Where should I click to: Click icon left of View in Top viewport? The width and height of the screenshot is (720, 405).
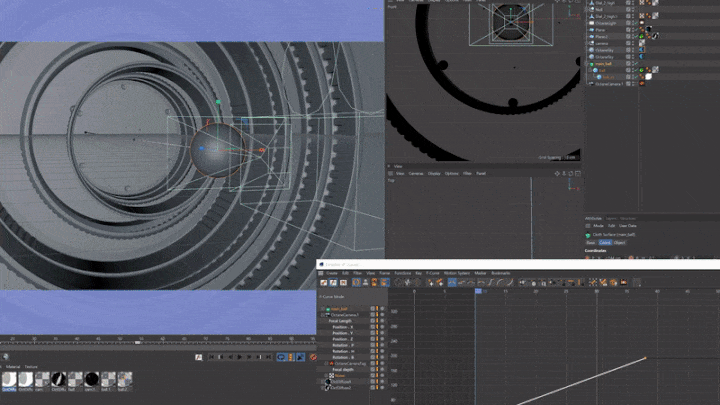[x=390, y=174]
